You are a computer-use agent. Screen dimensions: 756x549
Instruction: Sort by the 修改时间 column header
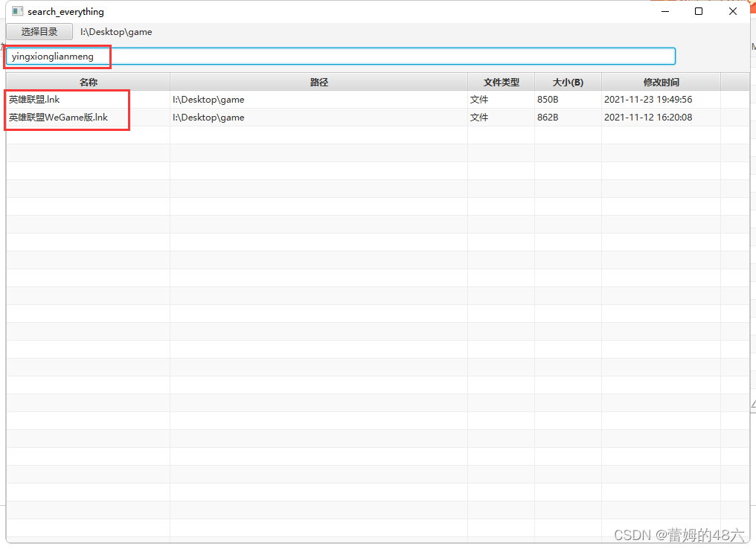(x=661, y=82)
